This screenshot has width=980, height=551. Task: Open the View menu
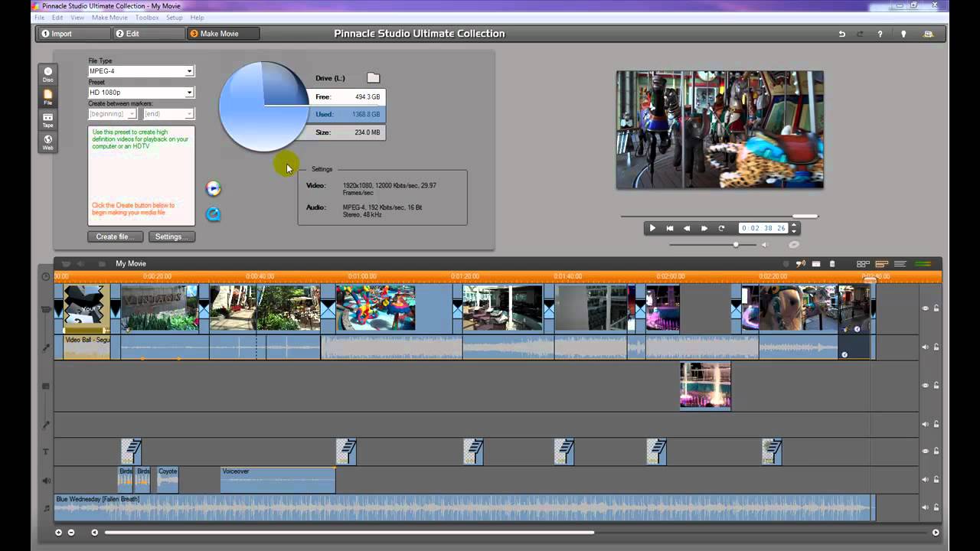[x=77, y=18]
